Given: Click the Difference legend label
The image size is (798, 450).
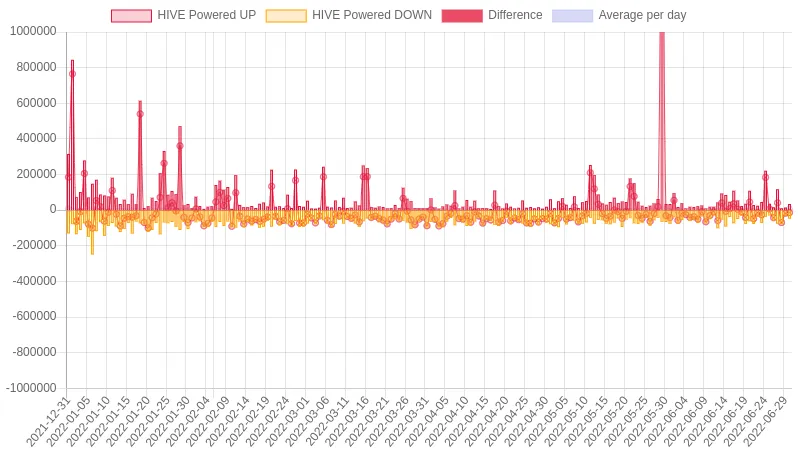Looking at the screenshot, I should tap(515, 15).
